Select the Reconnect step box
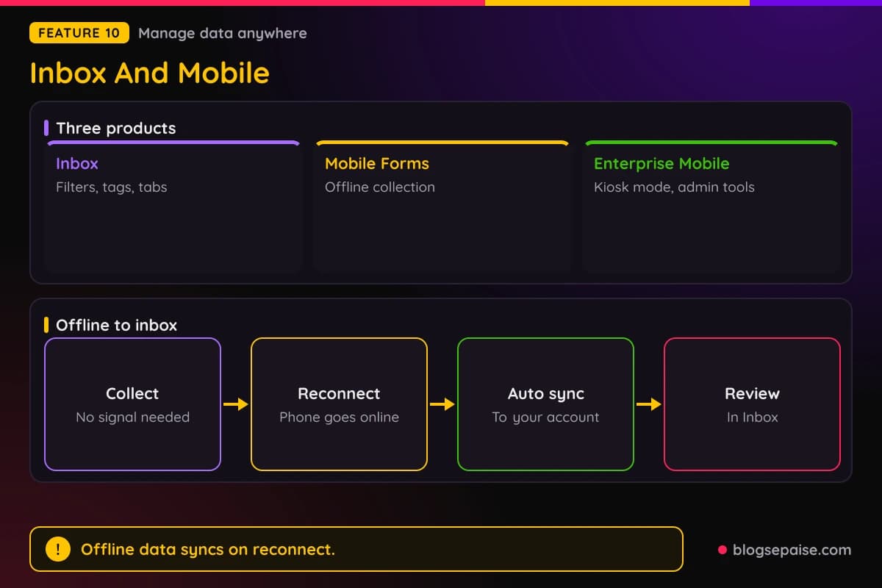The width and height of the screenshot is (882, 588). [339, 404]
